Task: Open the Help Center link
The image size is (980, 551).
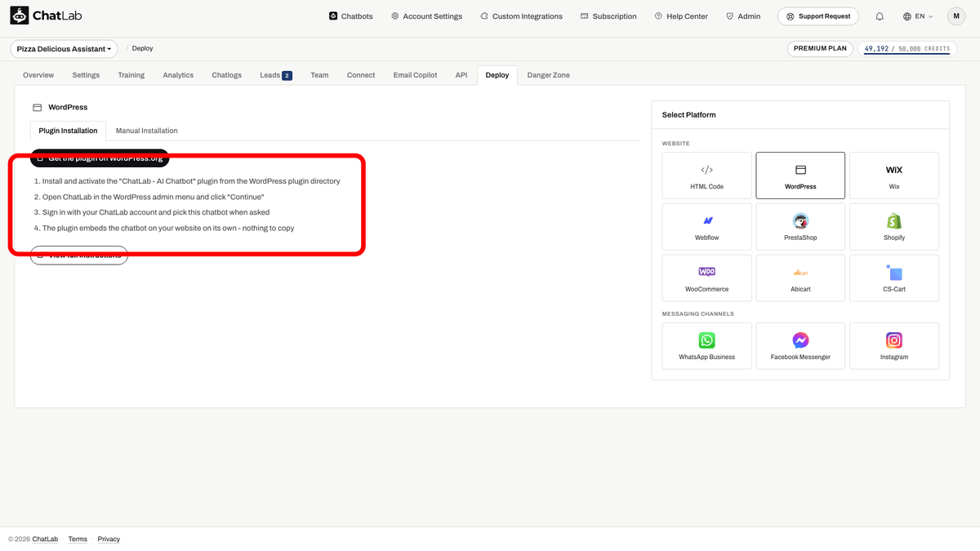Action: [x=681, y=16]
